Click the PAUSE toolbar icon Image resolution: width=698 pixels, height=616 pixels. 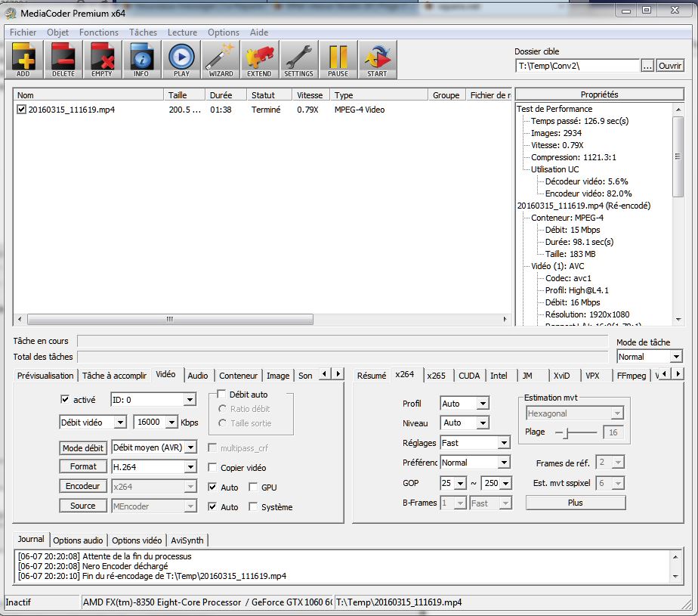[x=338, y=60]
